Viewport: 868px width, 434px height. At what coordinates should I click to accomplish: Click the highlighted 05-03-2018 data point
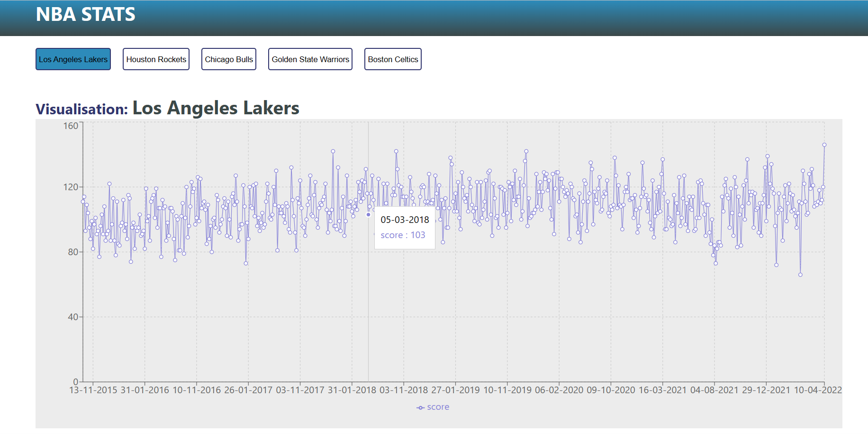tap(368, 215)
